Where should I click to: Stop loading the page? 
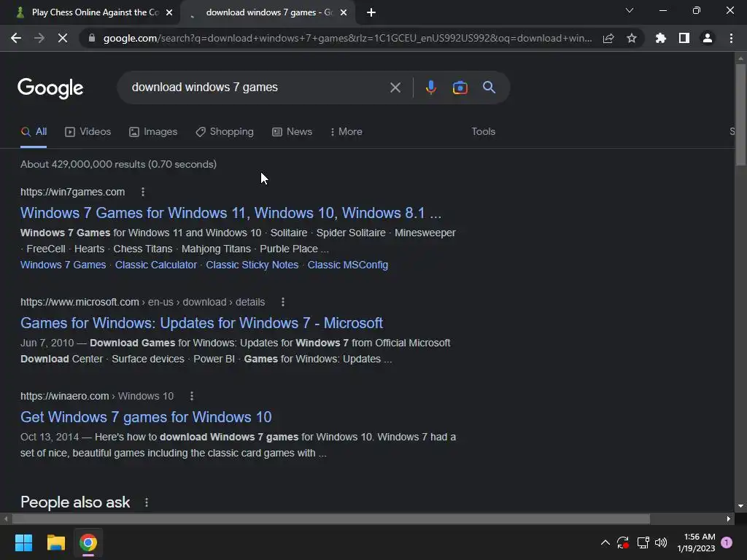coord(63,38)
